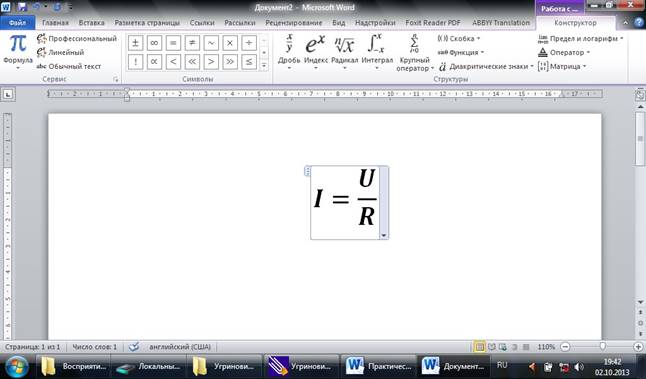Open the Формула equation gallery

(x=18, y=51)
